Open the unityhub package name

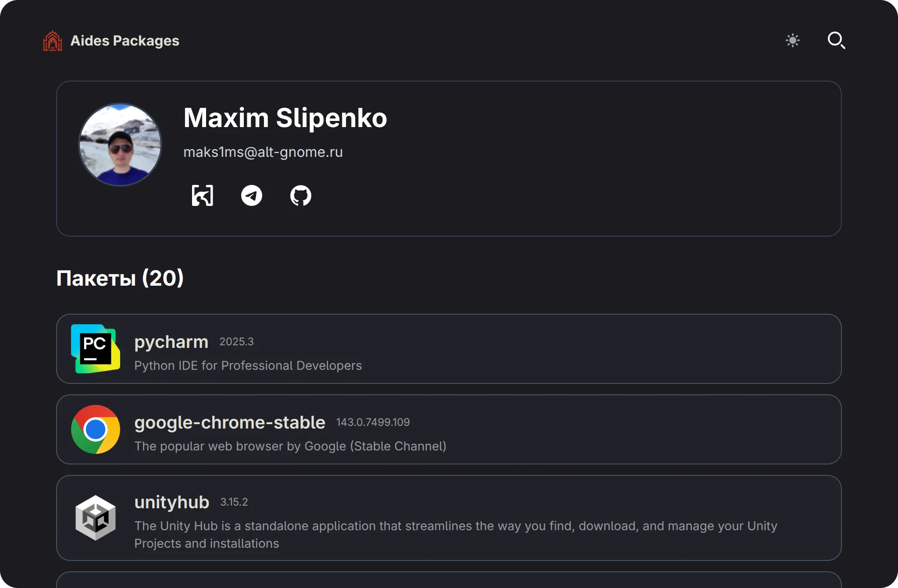(171, 502)
